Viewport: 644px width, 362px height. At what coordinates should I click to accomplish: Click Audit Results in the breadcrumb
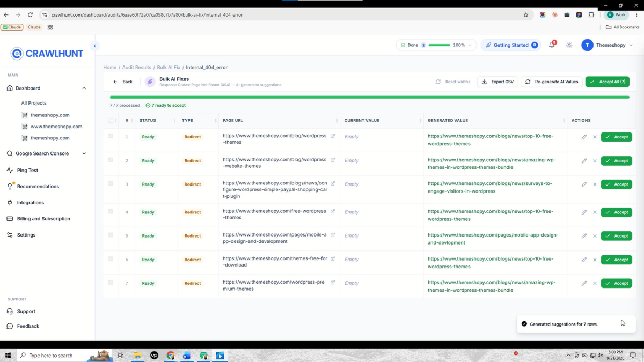[x=137, y=68]
